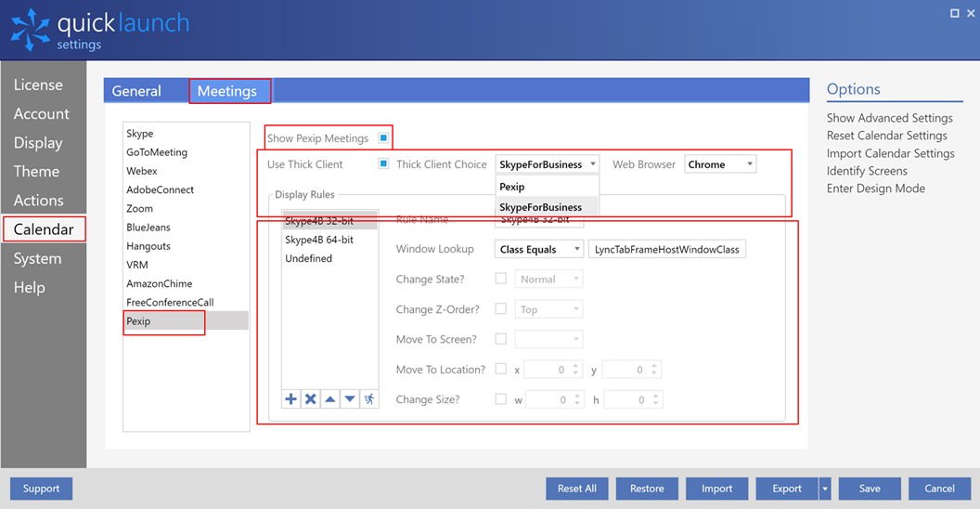Switch to the General tab
Viewport: 980px width, 509px height.
pyautogui.click(x=136, y=91)
